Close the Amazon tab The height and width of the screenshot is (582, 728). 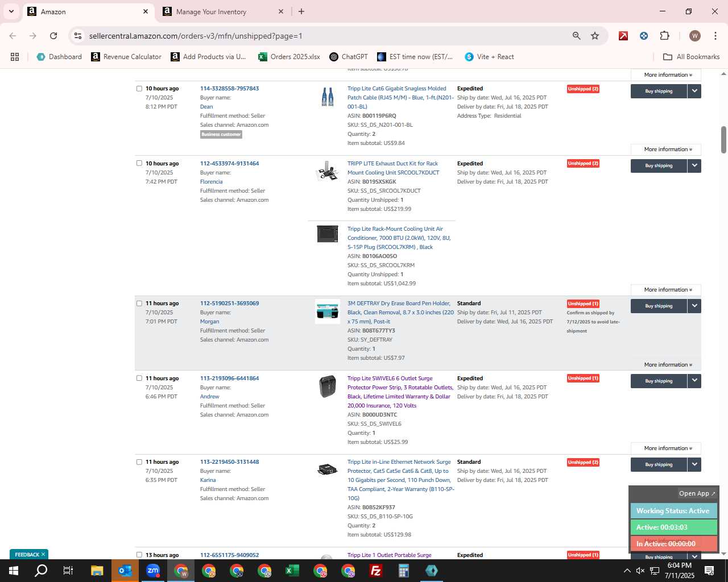click(145, 11)
